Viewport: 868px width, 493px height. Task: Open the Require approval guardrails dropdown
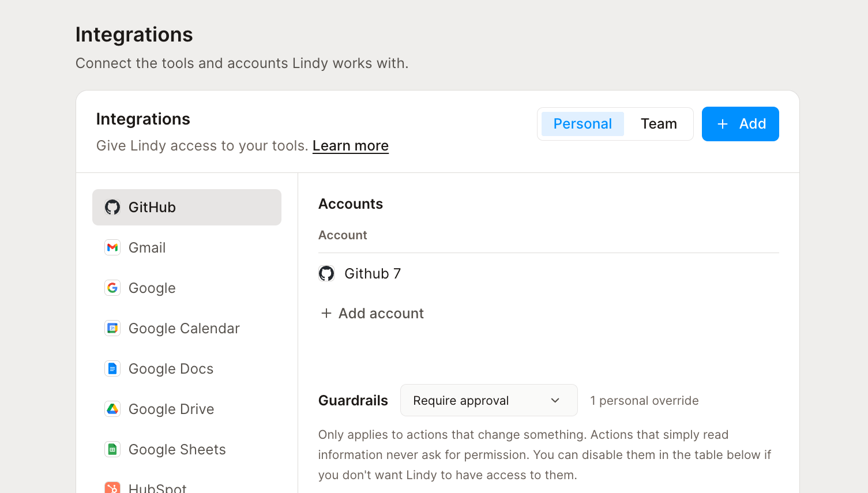point(489,400)
